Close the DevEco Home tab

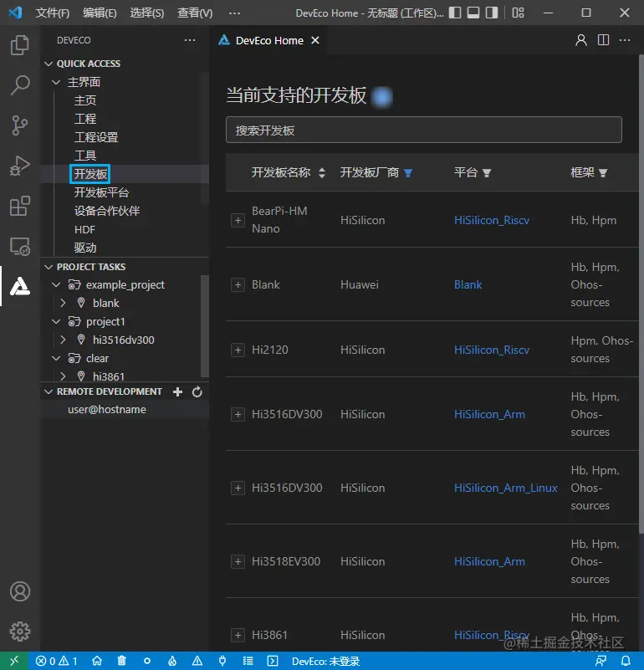[x=315, y=40]
